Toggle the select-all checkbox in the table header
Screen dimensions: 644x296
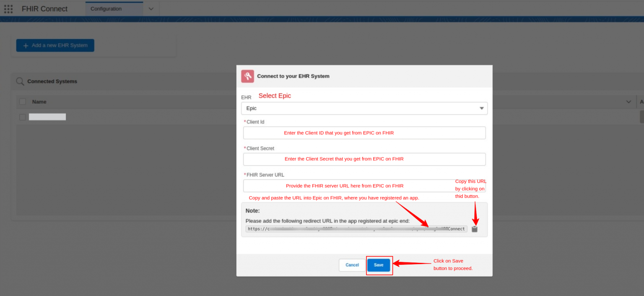[22, 101]
